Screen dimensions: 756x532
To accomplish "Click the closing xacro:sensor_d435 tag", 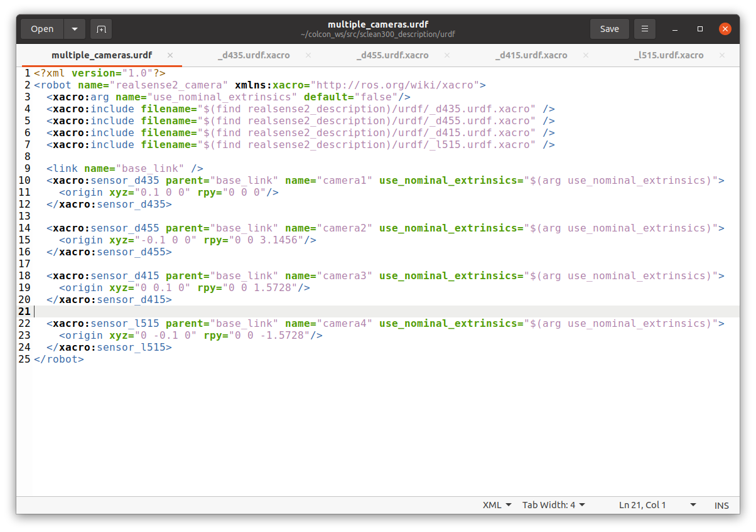I will coord(109,204).
